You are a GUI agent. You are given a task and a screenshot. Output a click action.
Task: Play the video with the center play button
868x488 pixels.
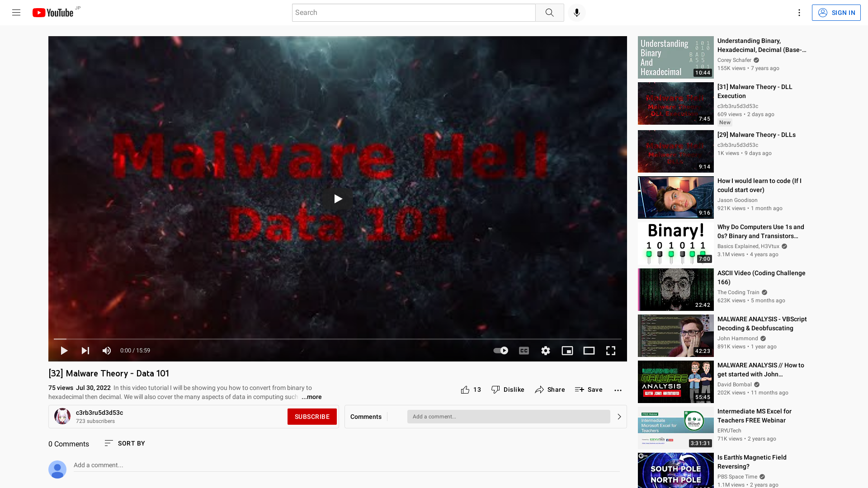click(337, 198)
